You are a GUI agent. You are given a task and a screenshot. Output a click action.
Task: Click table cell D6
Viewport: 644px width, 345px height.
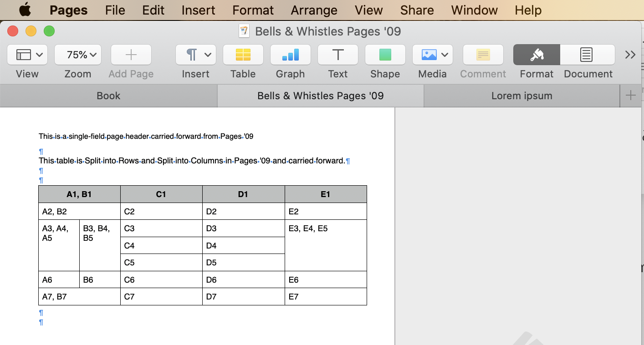pos(243,279)
